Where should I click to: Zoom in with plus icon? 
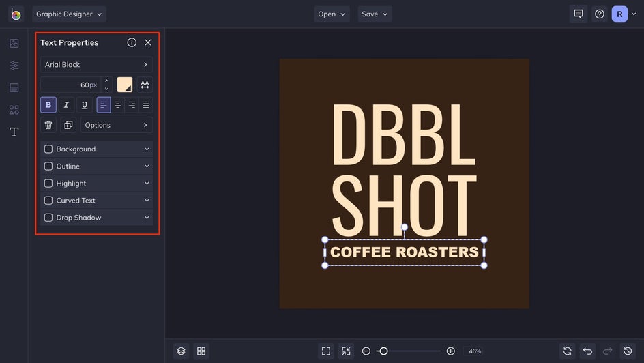[450, 351]
